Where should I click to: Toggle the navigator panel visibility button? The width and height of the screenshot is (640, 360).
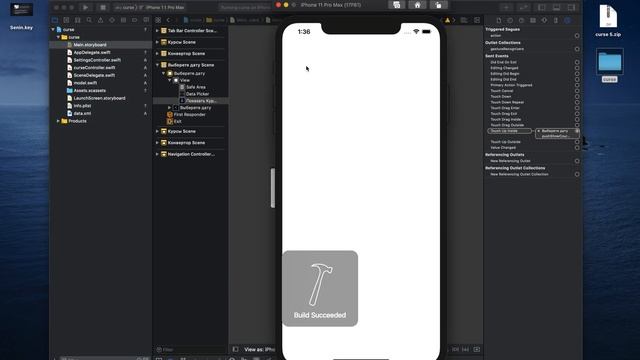pyautogui.click(x=542, y=7)
